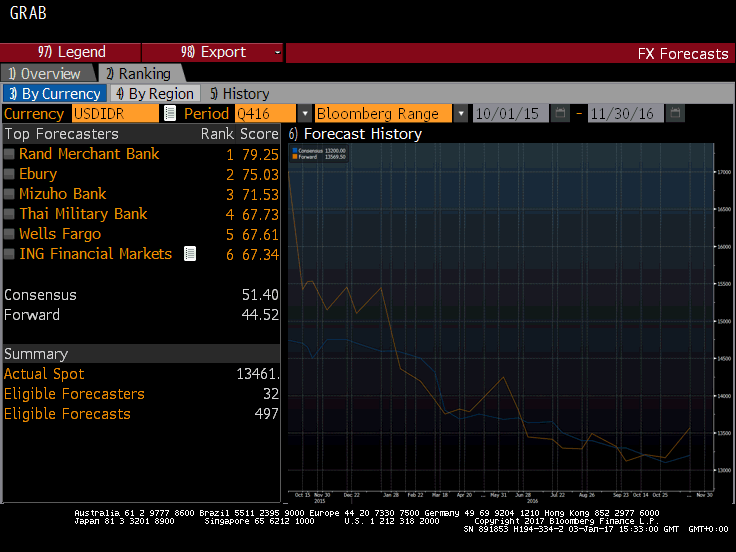The image size is (736, 552).
Task: Open the start date calendar picker
Action: pyautogui.click(x=560, y=114)
